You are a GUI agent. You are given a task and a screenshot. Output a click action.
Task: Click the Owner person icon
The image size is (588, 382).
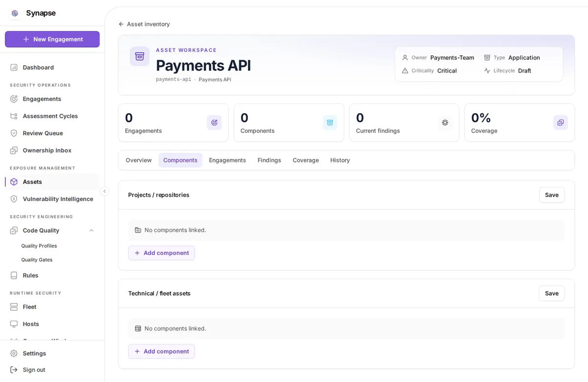[405, 57]
